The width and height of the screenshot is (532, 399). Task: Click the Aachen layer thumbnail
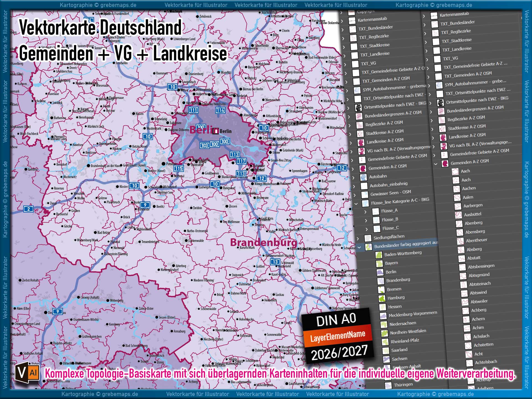457,189
